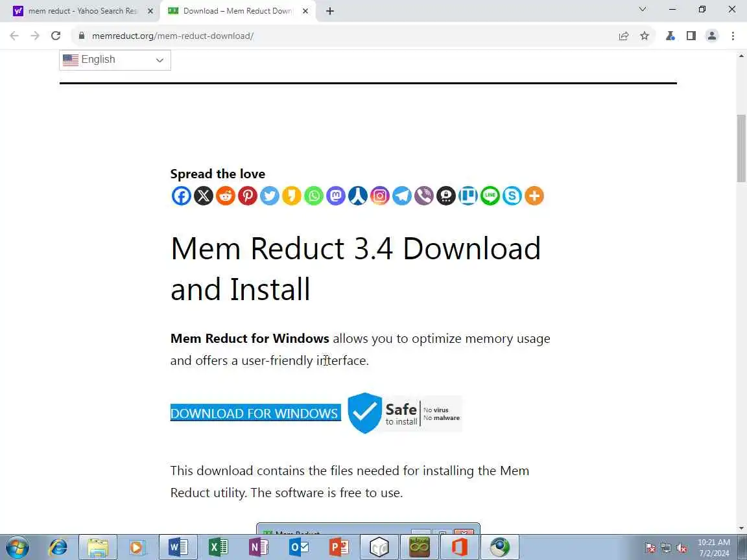Launch Excel from the taskbar

click(218, 548)
